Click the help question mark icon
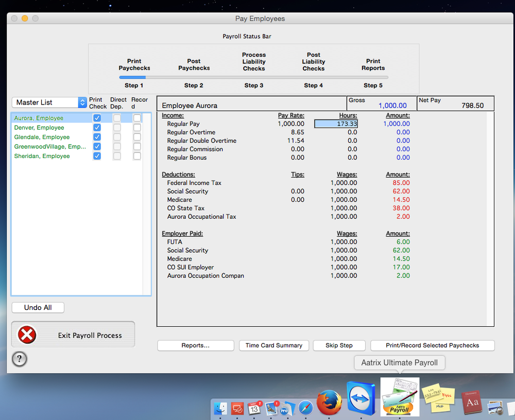The height and width of the screenshot is (420, 515). [x=19, y=359]
